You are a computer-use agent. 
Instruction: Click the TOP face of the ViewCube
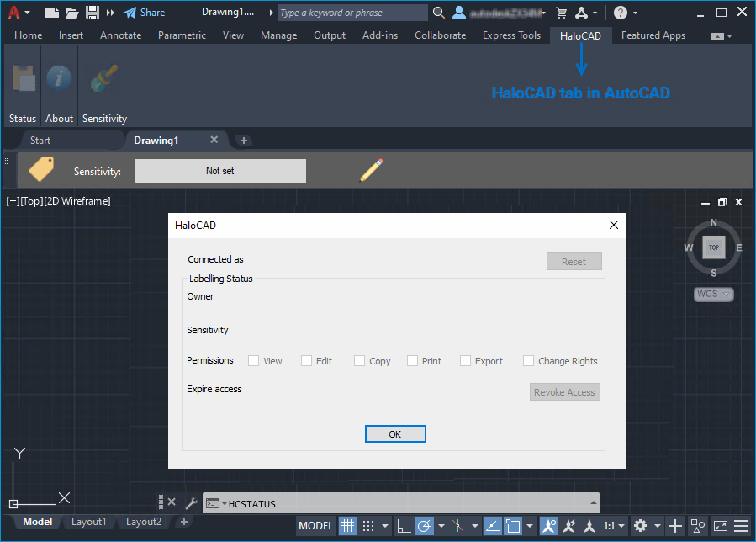[714, 247]
